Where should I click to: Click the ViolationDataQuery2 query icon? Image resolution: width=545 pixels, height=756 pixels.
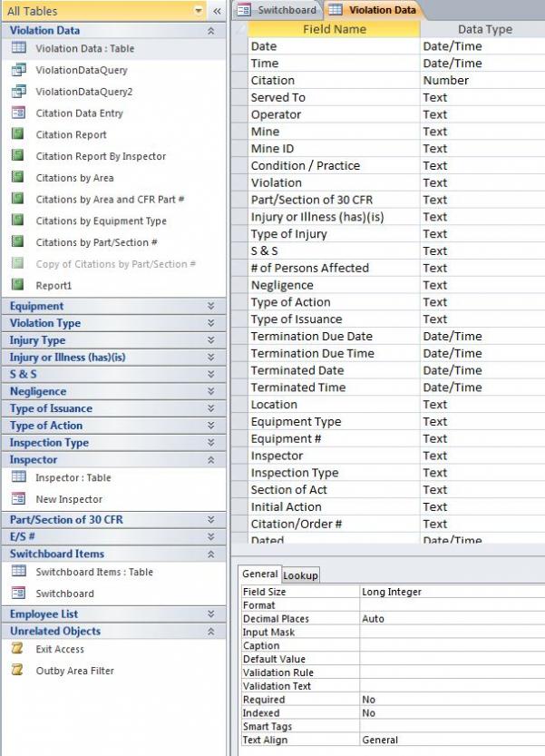19,91
